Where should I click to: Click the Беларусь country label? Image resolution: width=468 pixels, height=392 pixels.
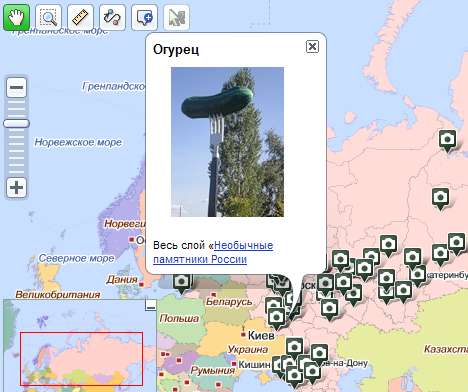point(229,302)
